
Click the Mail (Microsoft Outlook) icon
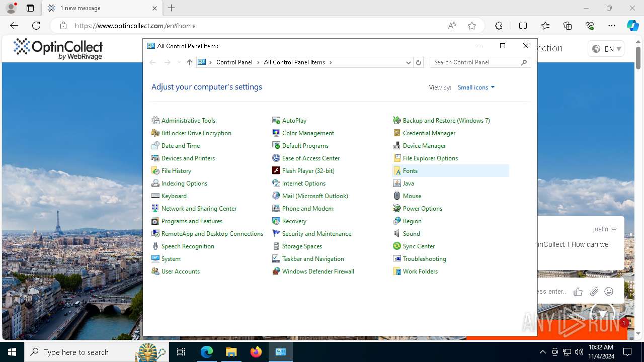point(276,196)
